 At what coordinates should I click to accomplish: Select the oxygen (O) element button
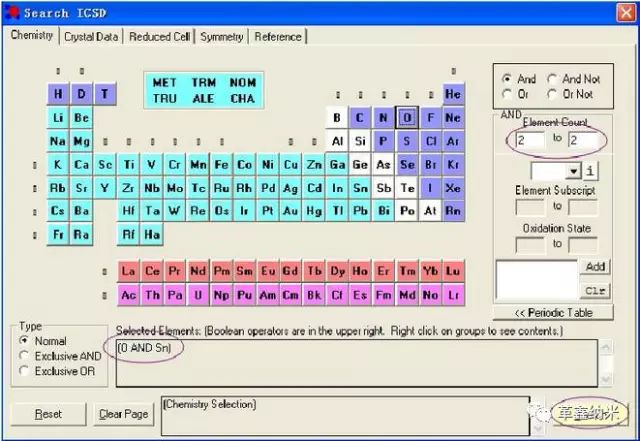click(x=406, y=118)
